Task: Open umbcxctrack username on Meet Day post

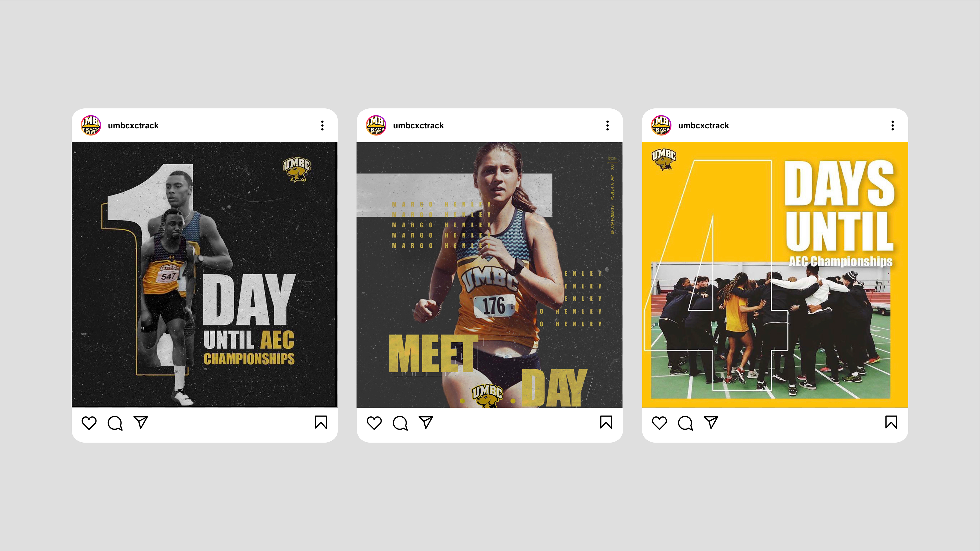Action: click(419, 126)
